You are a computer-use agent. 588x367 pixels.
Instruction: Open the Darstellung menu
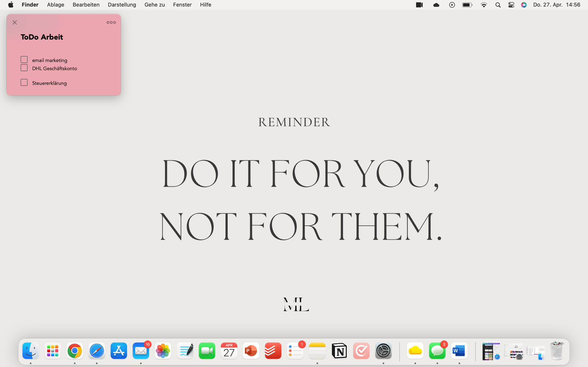pyautogui.click(x=122, y=5)
